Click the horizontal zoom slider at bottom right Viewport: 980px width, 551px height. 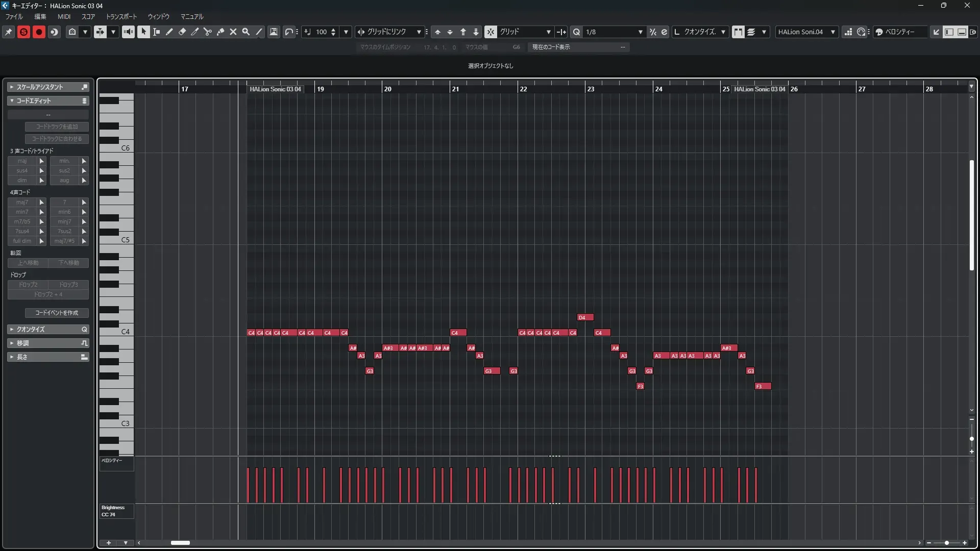[x=946, y=543]
